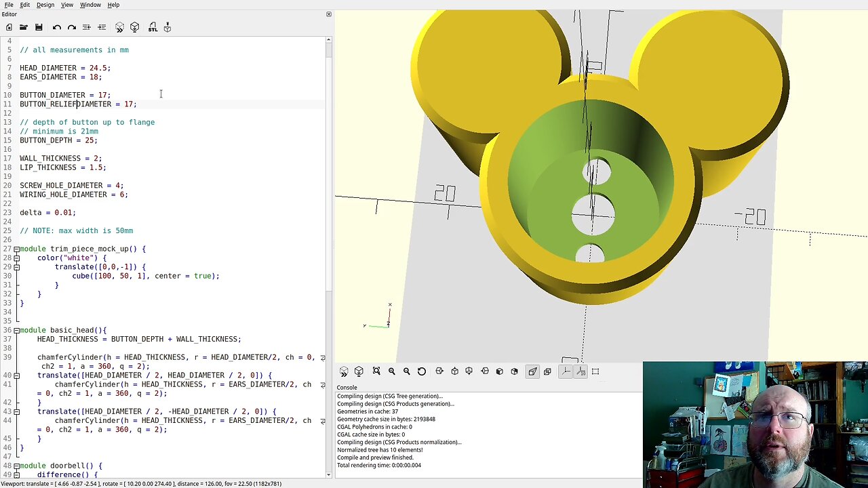Screen dimensions: 868x488
Task: Collapse the translate([0,0,-1]) block fold
Action: pos(16,267)
